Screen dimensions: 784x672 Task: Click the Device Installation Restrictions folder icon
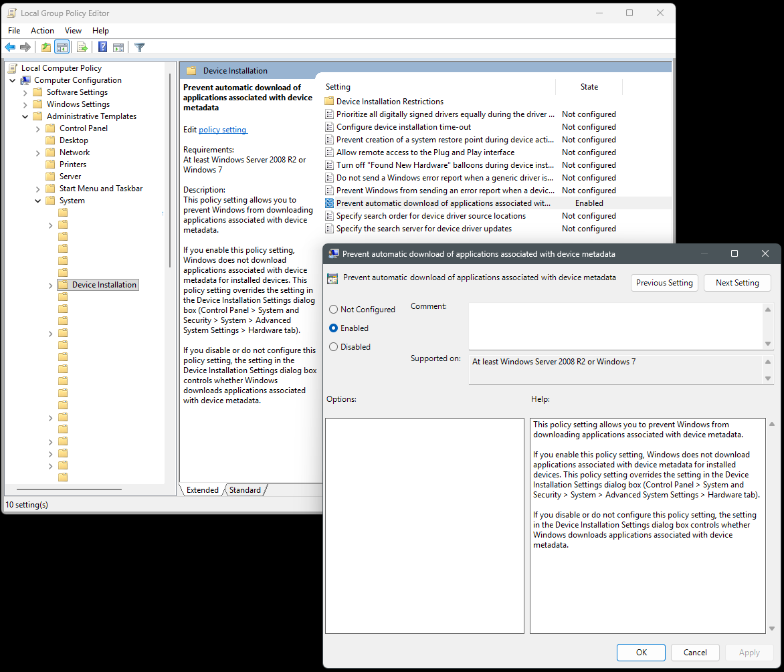click(329, 101)
